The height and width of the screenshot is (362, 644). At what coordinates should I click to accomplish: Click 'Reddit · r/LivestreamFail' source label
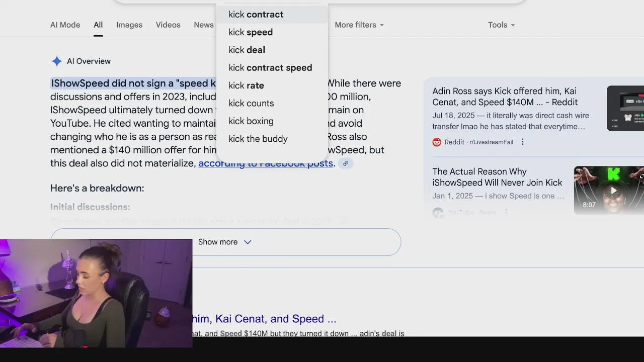tap(478, 142)
